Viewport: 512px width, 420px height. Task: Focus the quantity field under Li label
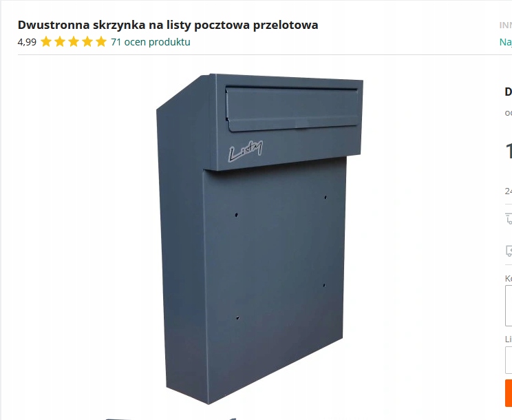pyautogui.click(x=509, y=360)
